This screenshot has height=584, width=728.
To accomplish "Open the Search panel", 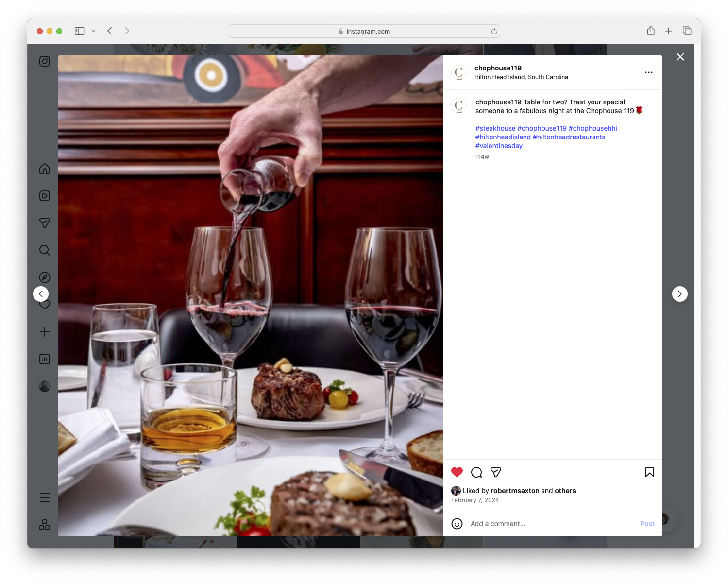I will pos(44,250).
